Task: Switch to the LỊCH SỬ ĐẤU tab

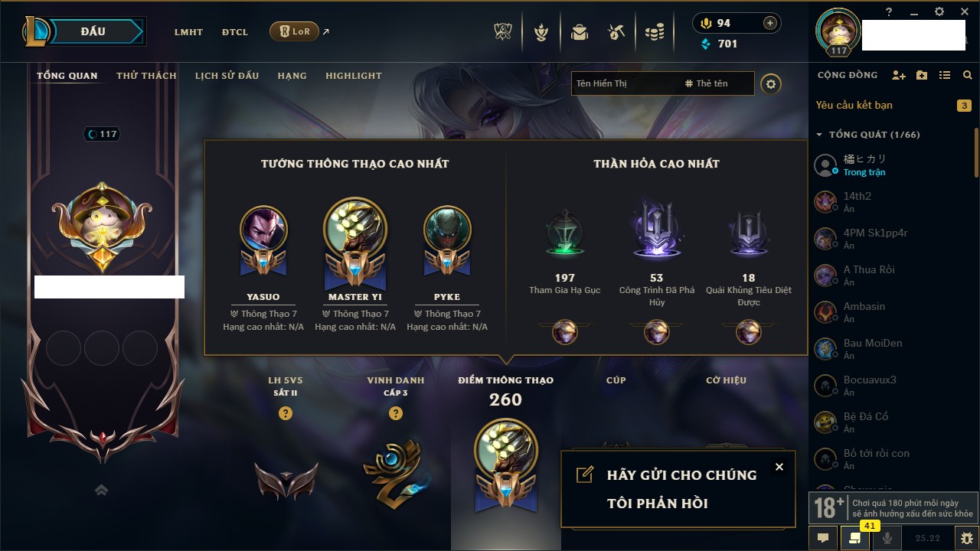Action: click(227, 76)
